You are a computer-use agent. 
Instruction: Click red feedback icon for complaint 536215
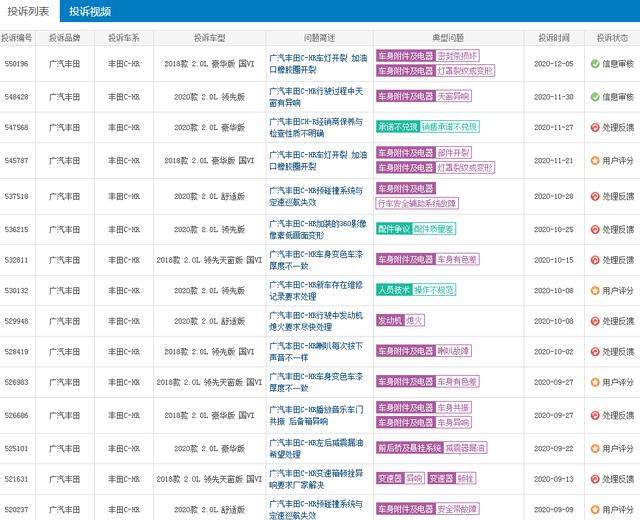coord(595,229)
